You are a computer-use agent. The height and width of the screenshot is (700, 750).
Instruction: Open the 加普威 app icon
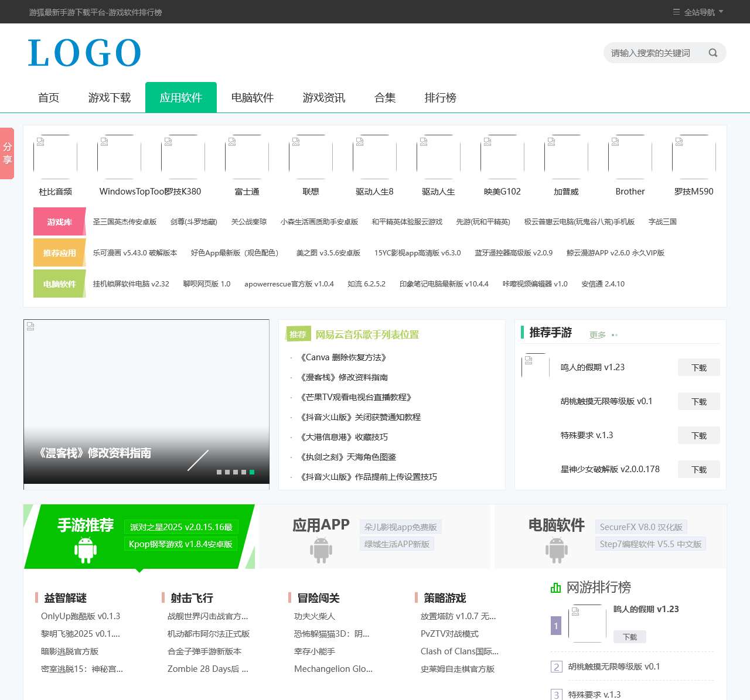567,157
